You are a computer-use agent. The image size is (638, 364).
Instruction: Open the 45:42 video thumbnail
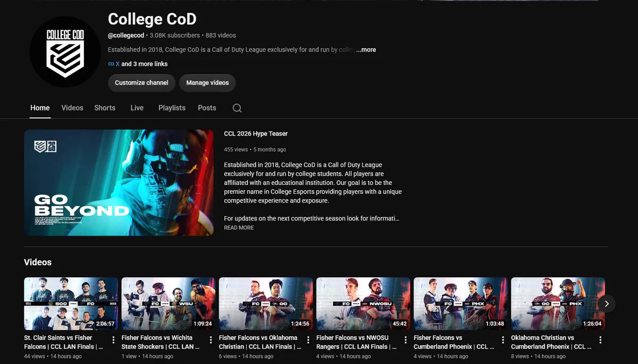[363, 303]
